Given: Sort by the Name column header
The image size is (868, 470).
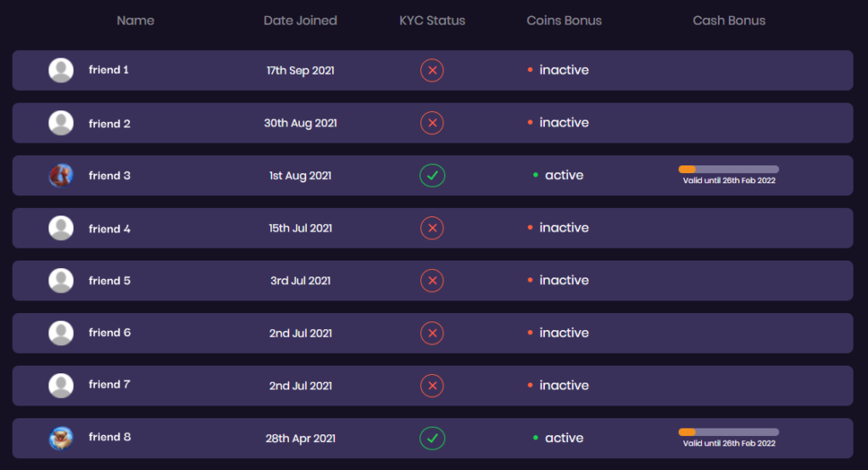Looking at the screenshot, I should click(x=136, y=20).
